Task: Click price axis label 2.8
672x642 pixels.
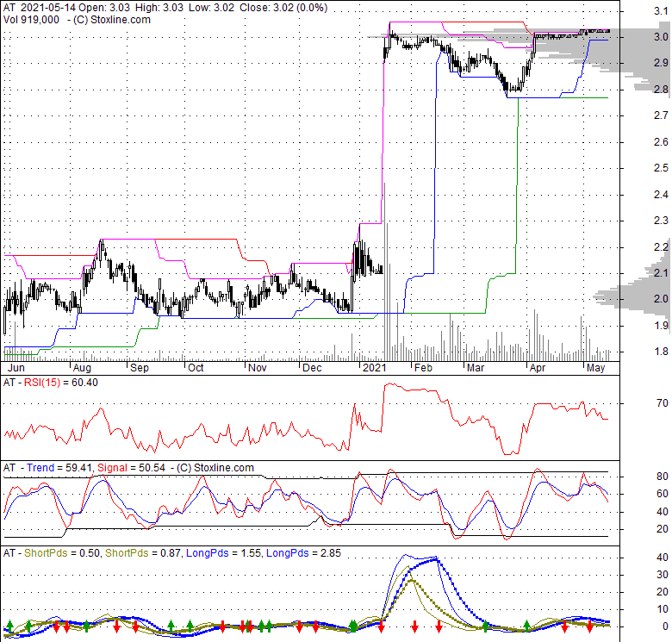Action: tap(662, 89)
